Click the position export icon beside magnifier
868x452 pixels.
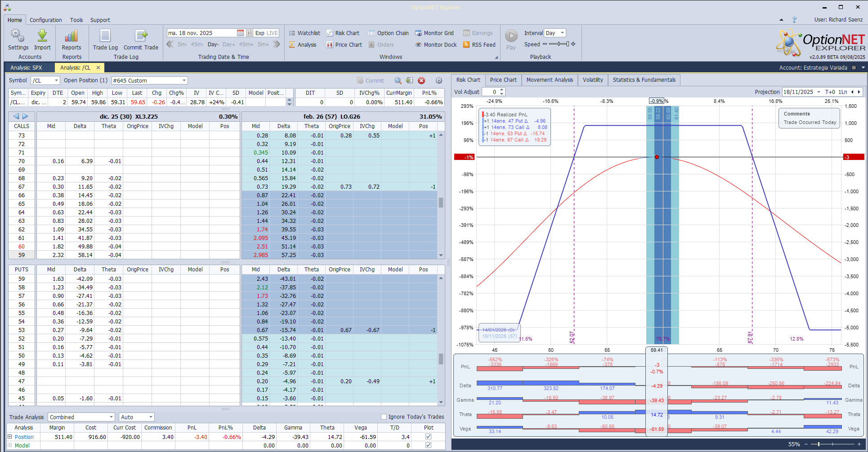[x=409, y=80]
